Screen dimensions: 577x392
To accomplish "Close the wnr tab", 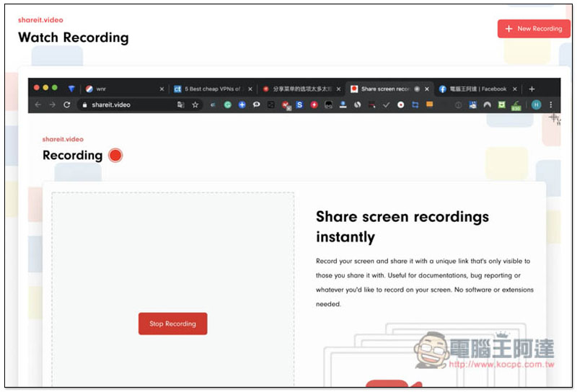I will [x=162, y=89].
